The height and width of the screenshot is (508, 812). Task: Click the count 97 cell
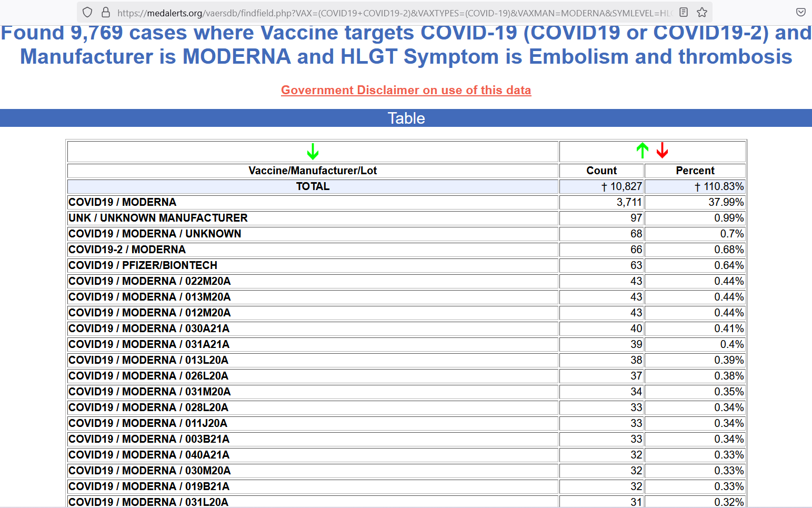click(602, 218)
